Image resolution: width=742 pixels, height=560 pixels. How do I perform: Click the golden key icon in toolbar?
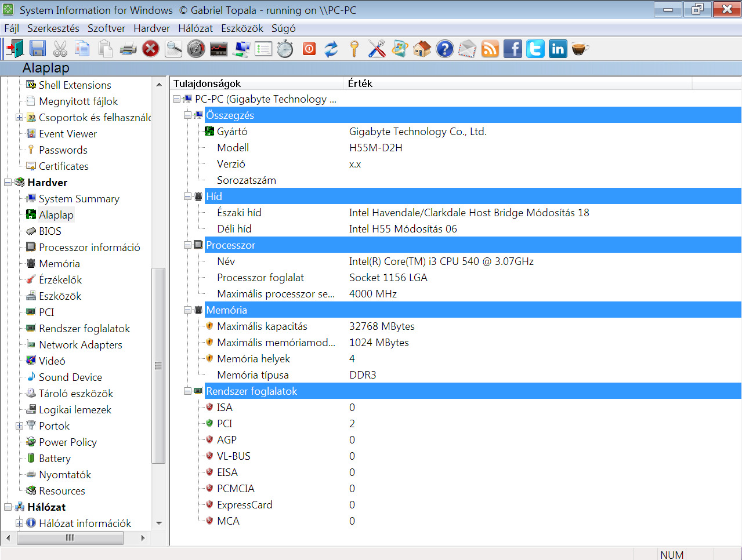pos(354,49)
